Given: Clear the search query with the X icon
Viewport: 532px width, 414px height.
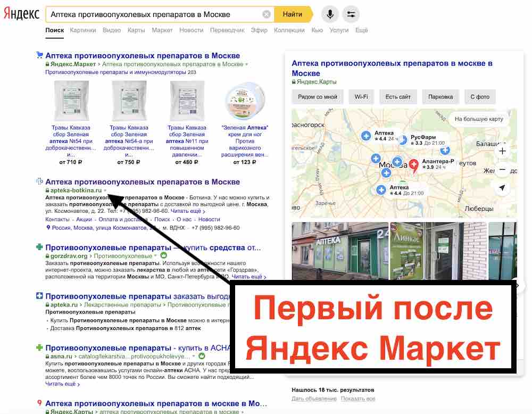Looking at the screenshot, I should [x=267, y=14].
